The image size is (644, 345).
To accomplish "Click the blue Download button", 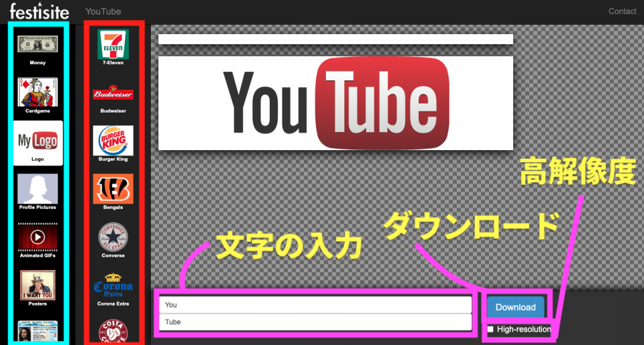I will coord(515,307).
